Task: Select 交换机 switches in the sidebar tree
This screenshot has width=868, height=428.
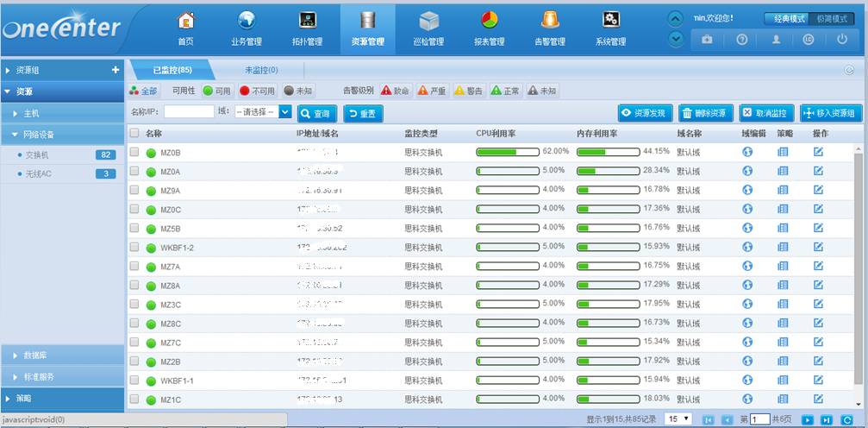Action: 38,154
